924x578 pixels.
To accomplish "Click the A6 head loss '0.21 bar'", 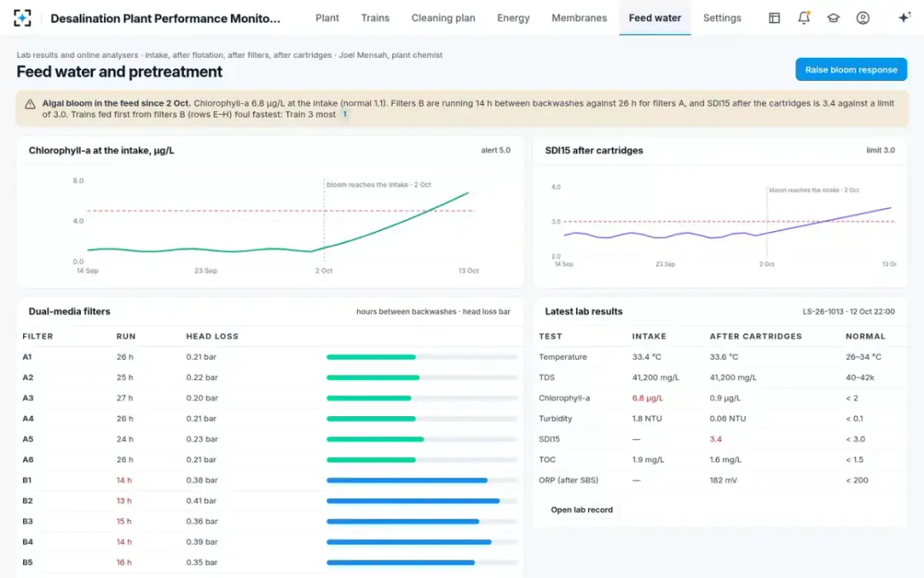I will coord(202,460).
